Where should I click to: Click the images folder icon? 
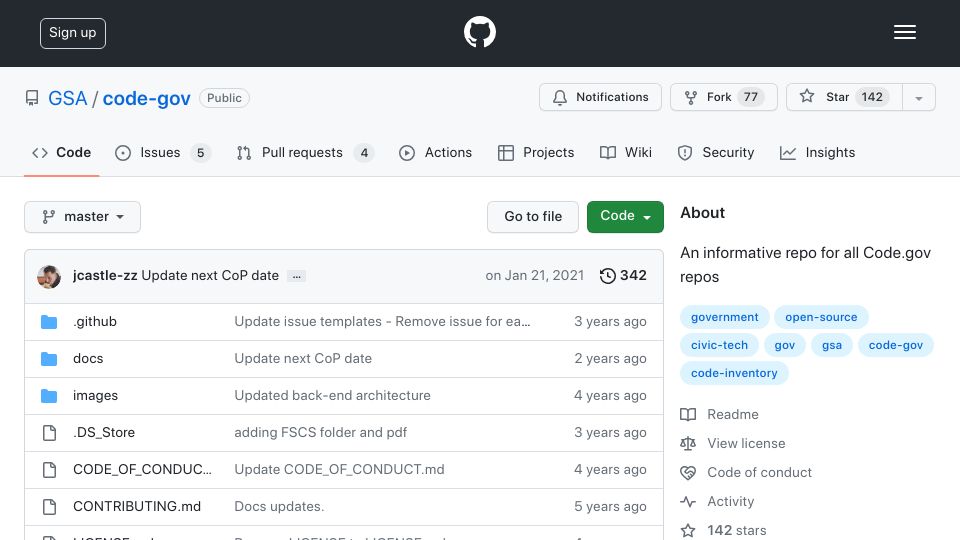click(x=49, y=396)
